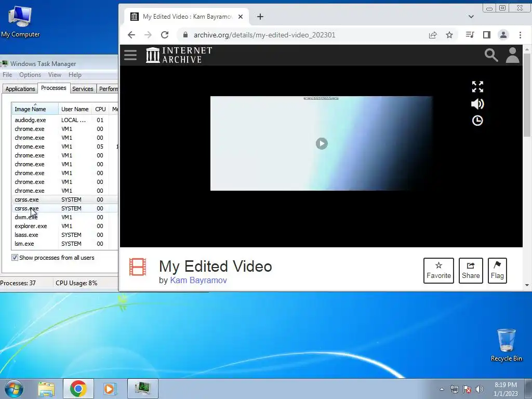Image resolution: width=532 pixels, height=399 pixels.
Task: Click the site lock icon in address bar
Action: [185, 35]
